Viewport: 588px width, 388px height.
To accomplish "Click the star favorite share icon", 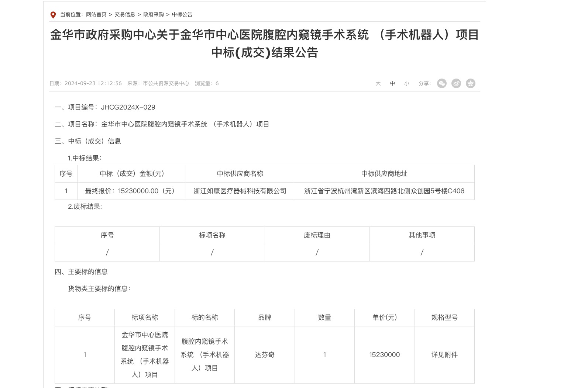I will [x=471, y=83].
